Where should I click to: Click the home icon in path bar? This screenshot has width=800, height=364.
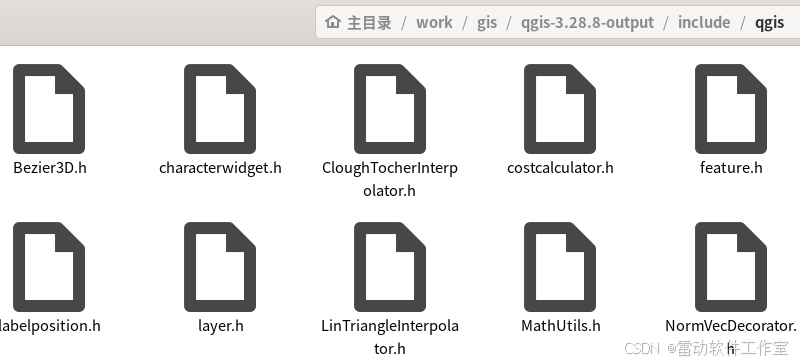click(x=333, y=22)
